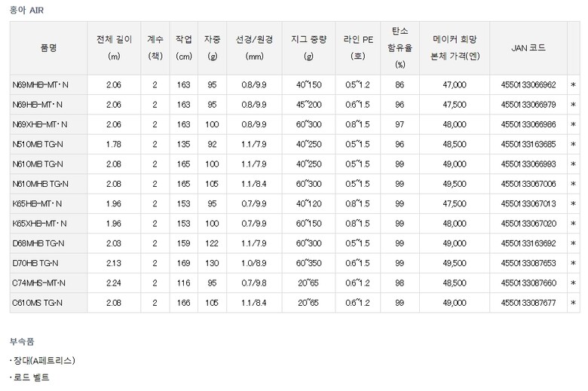The height and width of the screenshot is (391, 588).
Task: Click the JAN 코드 column header
Action: pos(528,47)
